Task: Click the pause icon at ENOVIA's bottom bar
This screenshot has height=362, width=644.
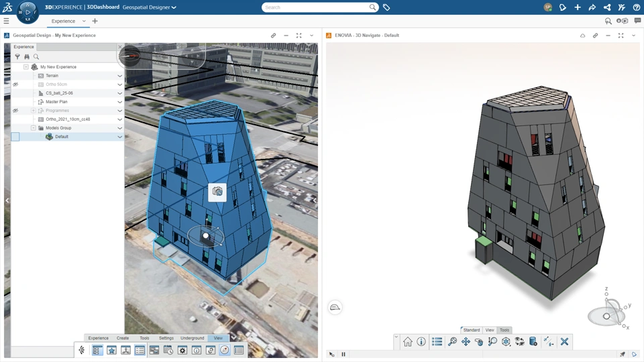Action: coord(343,354)
